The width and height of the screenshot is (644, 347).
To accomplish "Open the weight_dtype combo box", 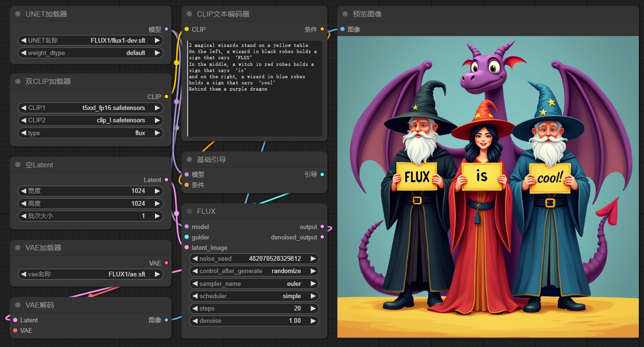I will (x=91, y=53).
